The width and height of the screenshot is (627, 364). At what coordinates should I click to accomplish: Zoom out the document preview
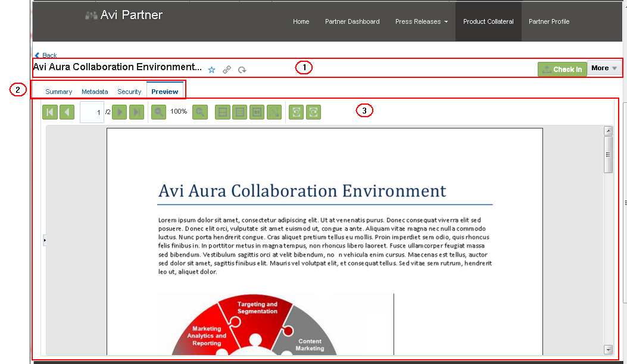[159, 112]
